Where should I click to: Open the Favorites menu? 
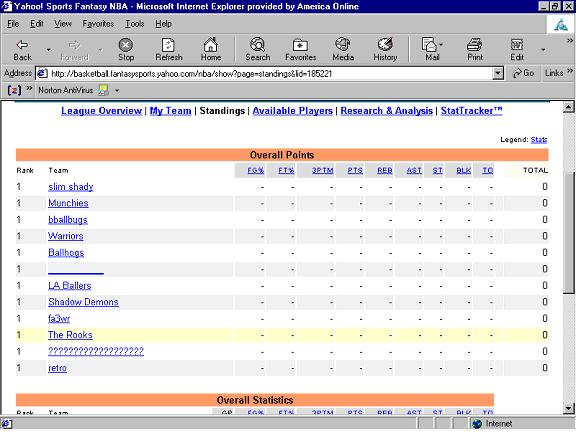98,24
